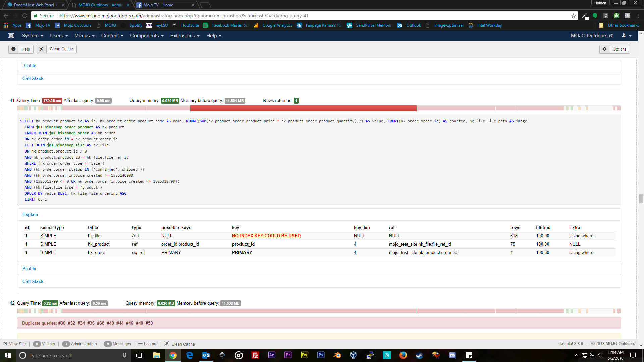The image size is (644, 362).
Task: Open the Apps bookmarks grid icon
Action: 6,25
